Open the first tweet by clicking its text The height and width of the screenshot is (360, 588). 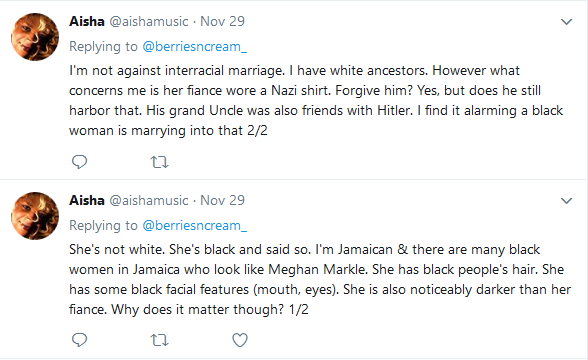coord(316,100)
